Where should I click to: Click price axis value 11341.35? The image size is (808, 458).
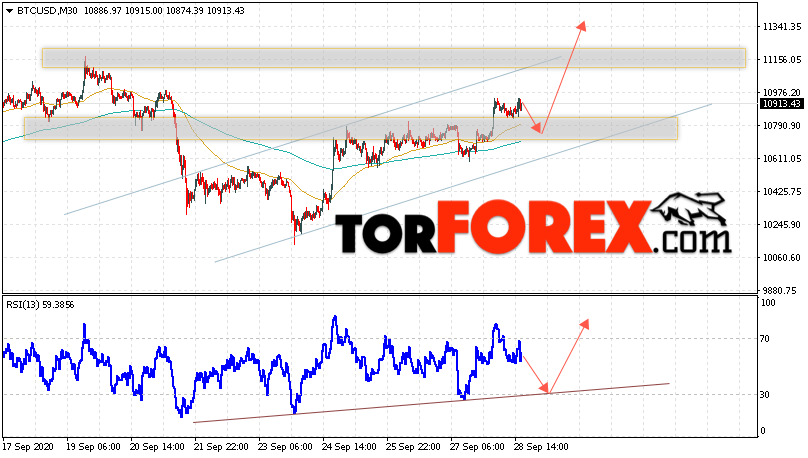pyautogui.click(x=782, y=27)
